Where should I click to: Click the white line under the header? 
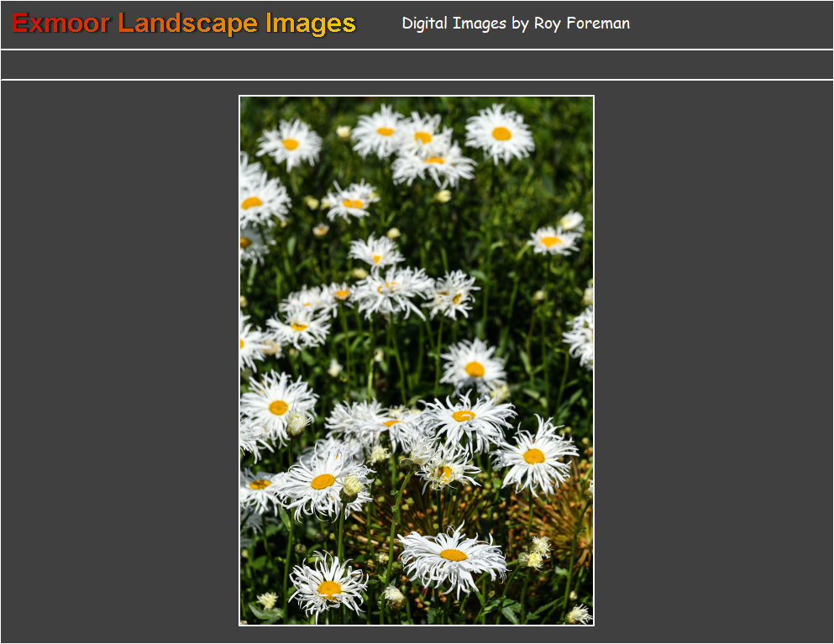tap(417, 50)
